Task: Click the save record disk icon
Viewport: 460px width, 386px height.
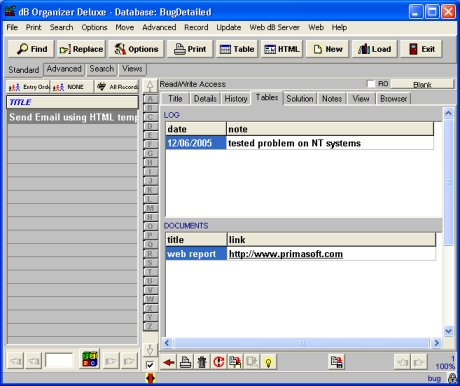Action: click(336, 362)
